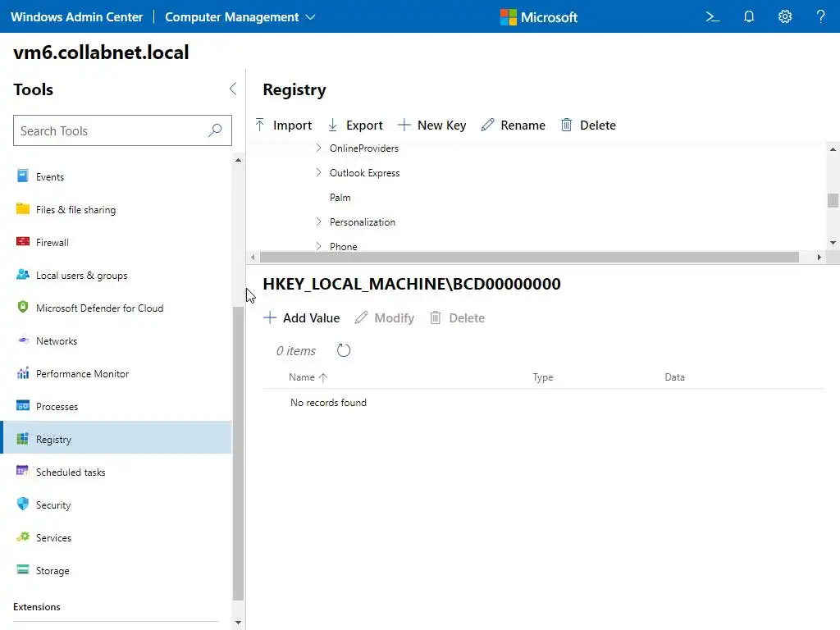Open Microsoft Defender for Cloud
Viewport: 840px width, 630px height.
click(116, 308)
